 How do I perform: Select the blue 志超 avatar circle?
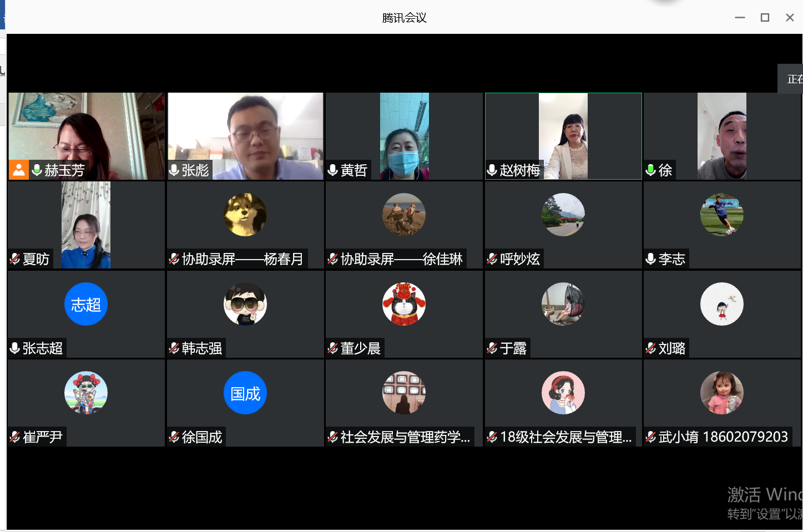(86, 304)
